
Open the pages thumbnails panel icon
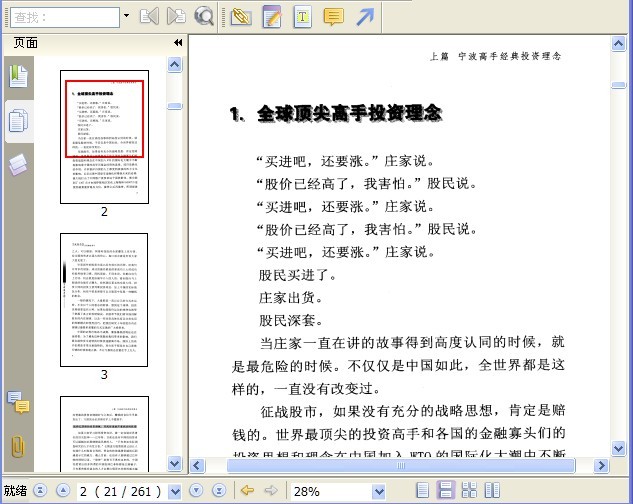[x=18, y=120]
